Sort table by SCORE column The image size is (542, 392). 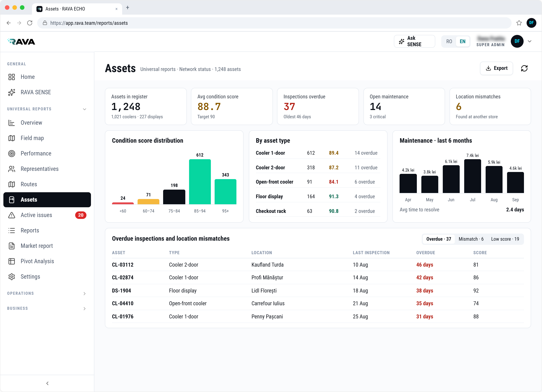click(480, 253)
